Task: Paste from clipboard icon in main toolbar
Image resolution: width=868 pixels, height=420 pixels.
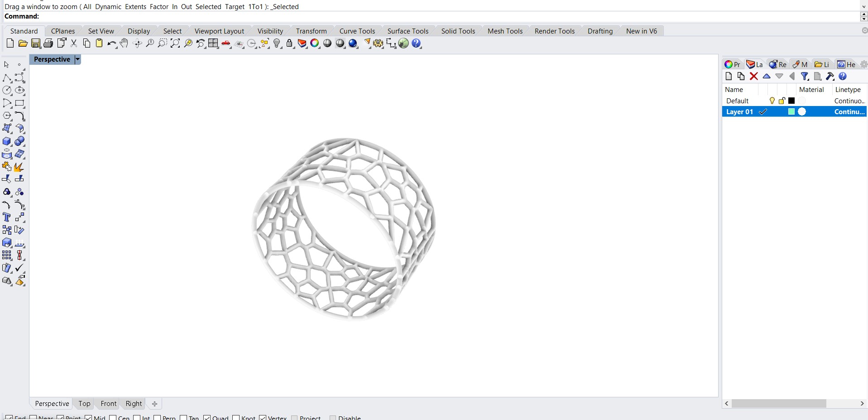Action: pyautogui.click(x=99, y=43)
